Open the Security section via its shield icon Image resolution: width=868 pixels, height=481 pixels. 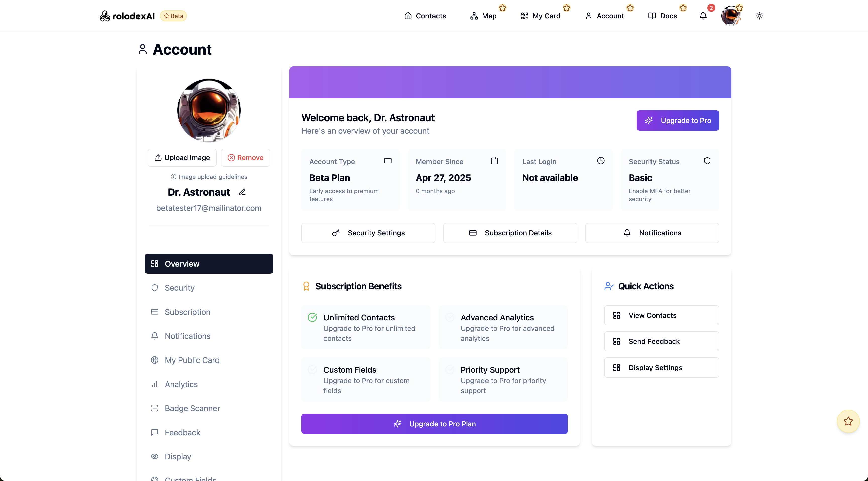coord(155,288)
